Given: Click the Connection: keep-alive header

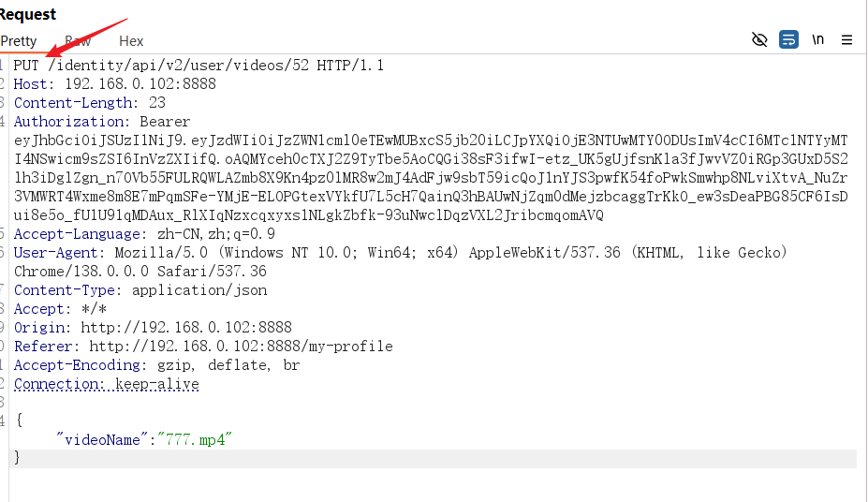Looking at the screenshot, I should point(107,384).
